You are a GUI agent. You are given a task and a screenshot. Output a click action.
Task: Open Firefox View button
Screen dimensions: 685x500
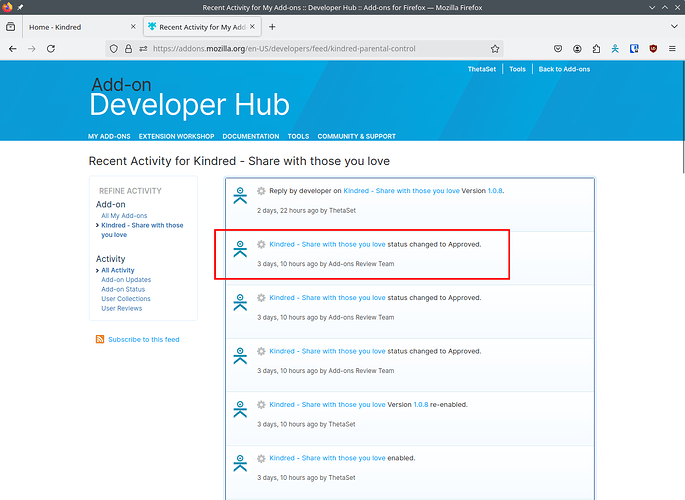click(10, 27)
